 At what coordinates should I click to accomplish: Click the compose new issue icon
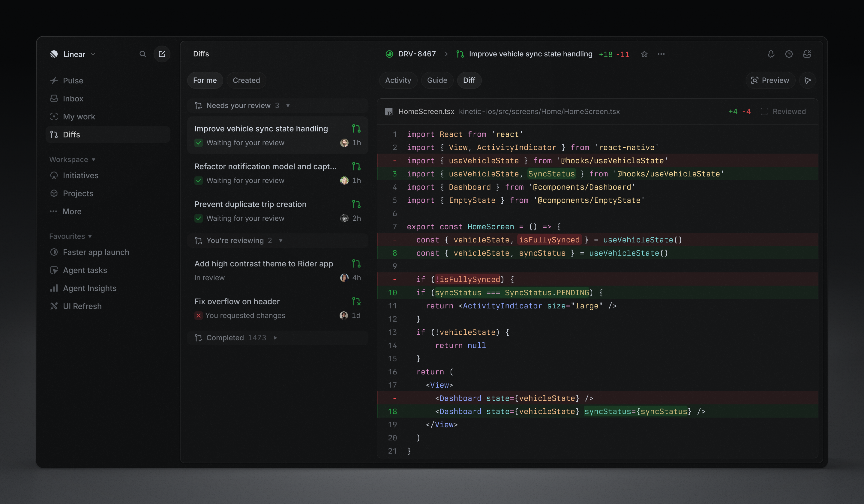click(162, 54)
